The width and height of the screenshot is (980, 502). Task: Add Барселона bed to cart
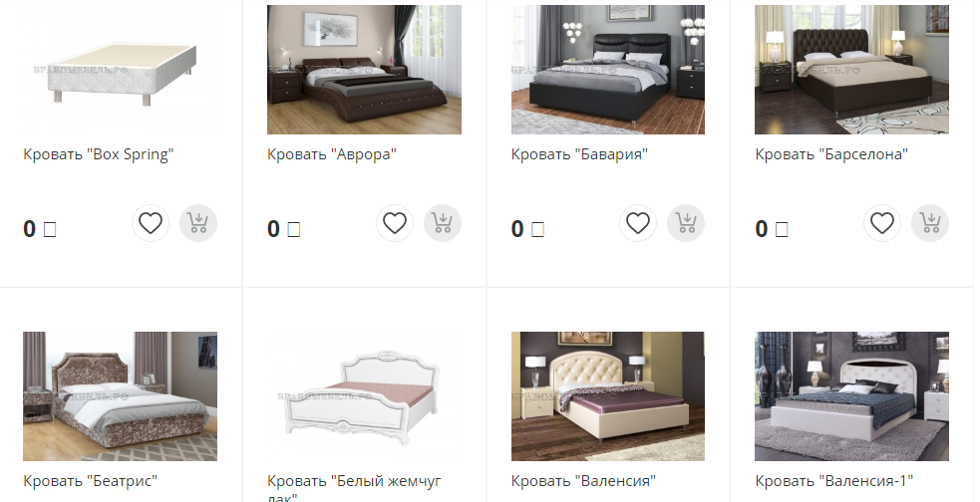[930, 223]
